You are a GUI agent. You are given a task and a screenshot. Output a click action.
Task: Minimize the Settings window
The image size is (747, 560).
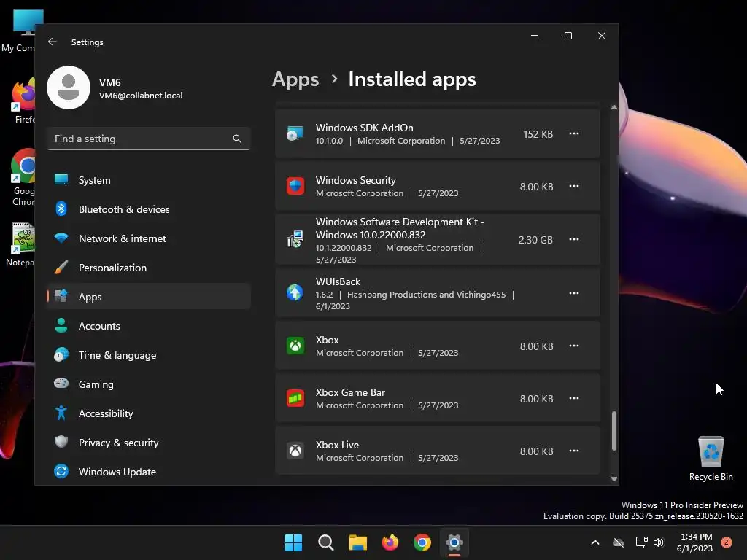click(535, 36)
